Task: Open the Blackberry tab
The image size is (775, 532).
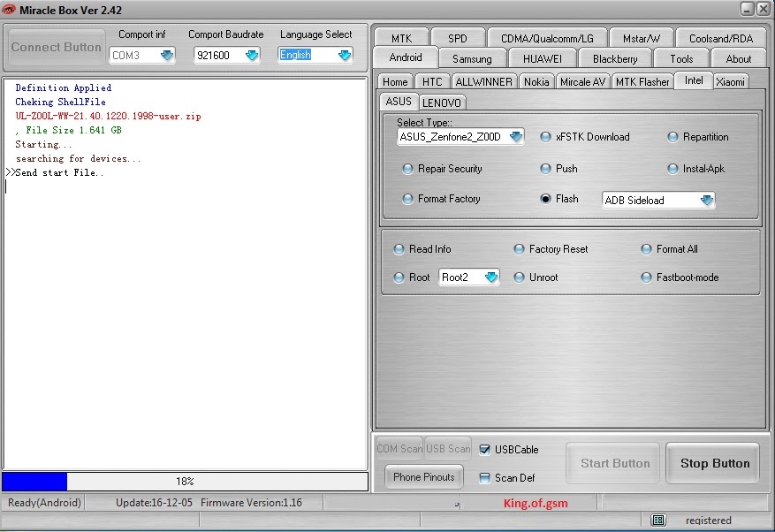Action: click(615, 59)
